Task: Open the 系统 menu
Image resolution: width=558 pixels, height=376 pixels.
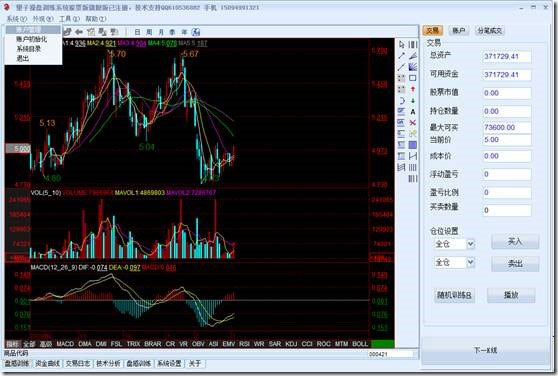Action: point(17,18)
